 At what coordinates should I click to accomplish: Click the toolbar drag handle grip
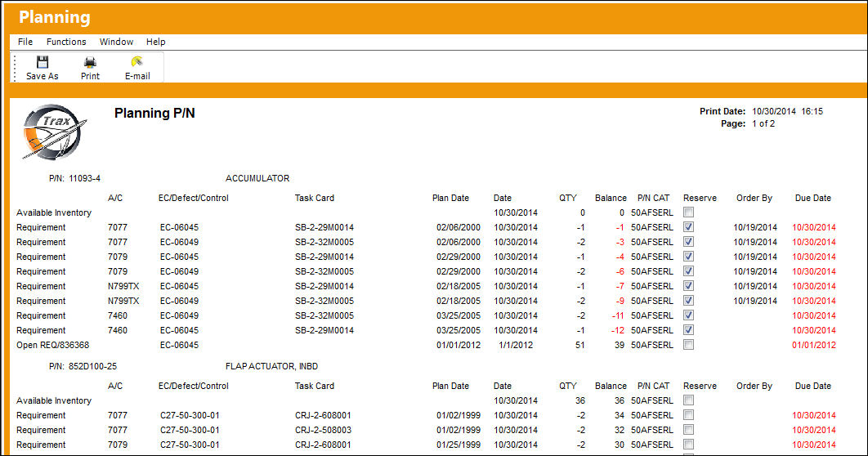click(15, 68)
